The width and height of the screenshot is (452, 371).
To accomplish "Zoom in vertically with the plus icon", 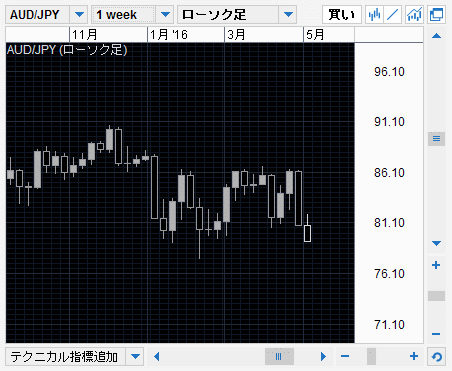I will point(436,265).
